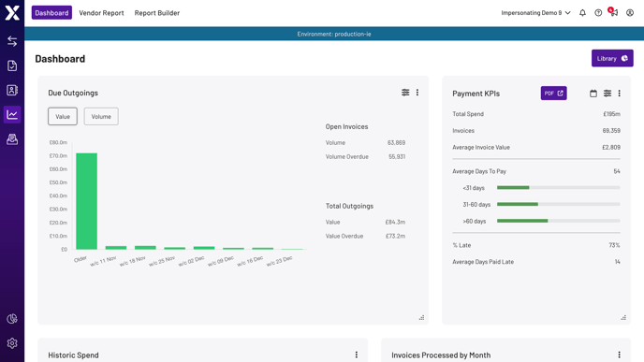
Task: Open the Historic Spend three-dot menu
Action: click(x=356, y=355)
